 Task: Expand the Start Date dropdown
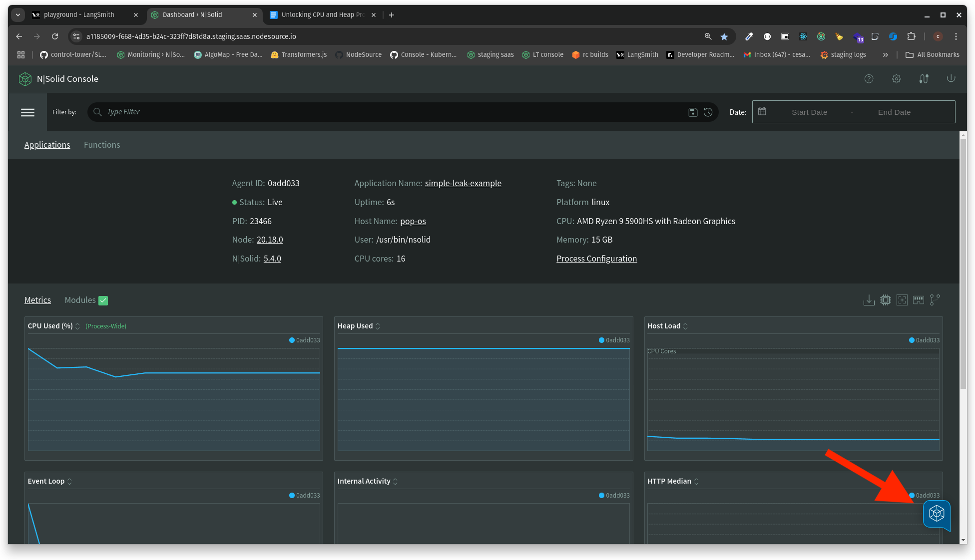click(x=808, y=112)
